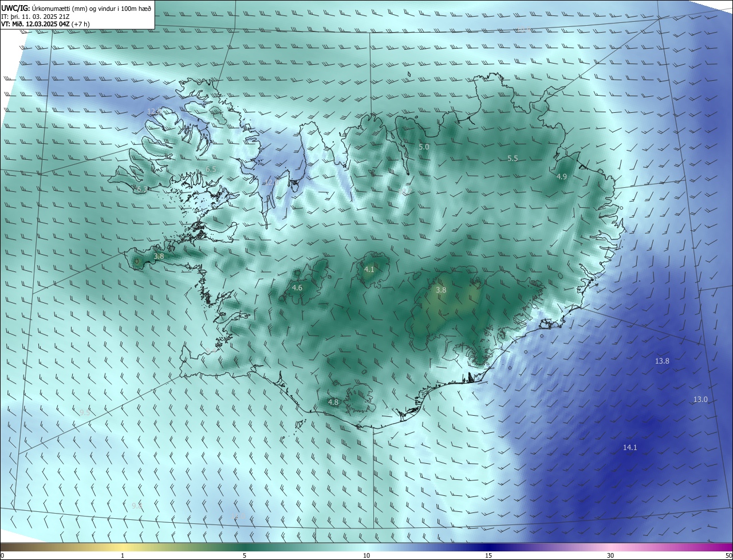The height and width of the screenshot is (560, 733).
Task: Click the 4.1 value on the central glacier
Action: (369, 269)
